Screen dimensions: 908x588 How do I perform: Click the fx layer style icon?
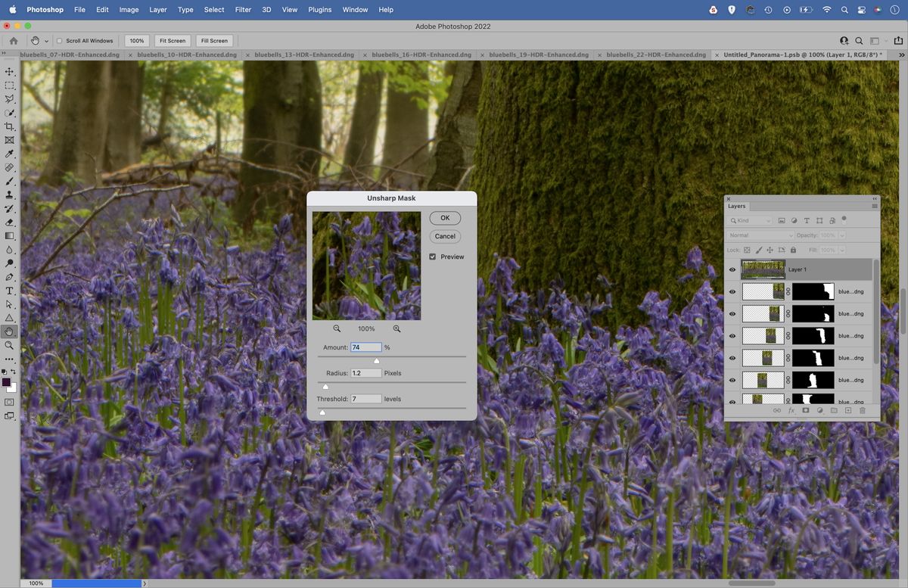(791, 410)
